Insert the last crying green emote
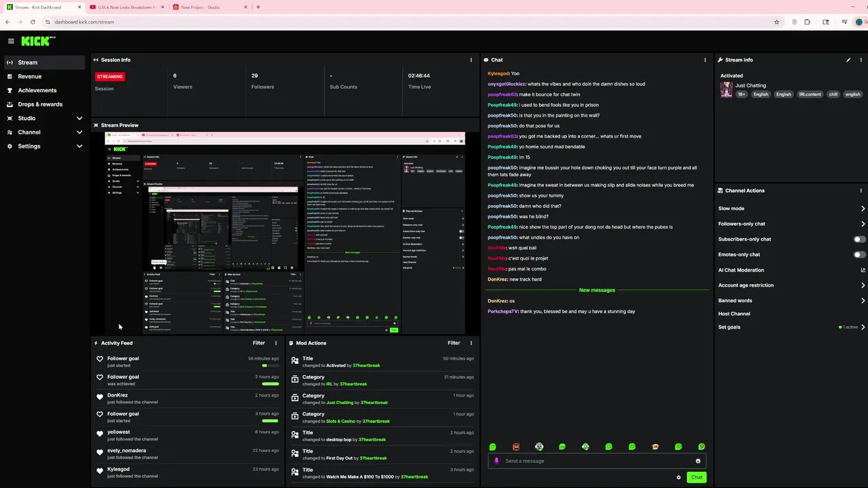The width and height of the screenshot is (868, 488). [702, 447]
